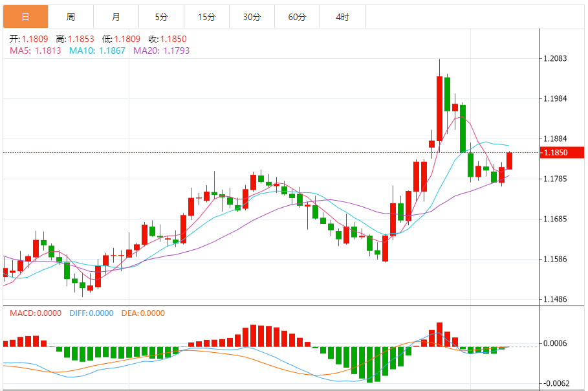The height and width of the screenshot is (391, 588).
Task: Switch to the 月 monthly tab
Action: click(116, 17)
